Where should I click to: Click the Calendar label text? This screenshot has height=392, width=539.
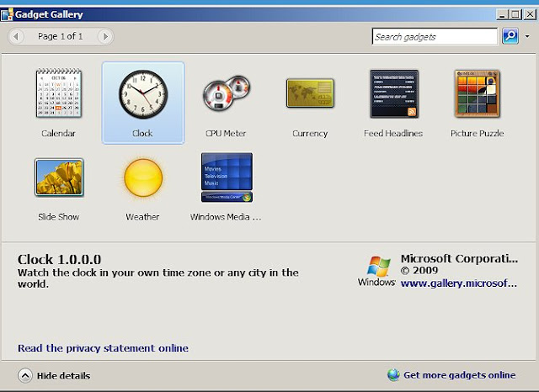[x=58, y=133]
